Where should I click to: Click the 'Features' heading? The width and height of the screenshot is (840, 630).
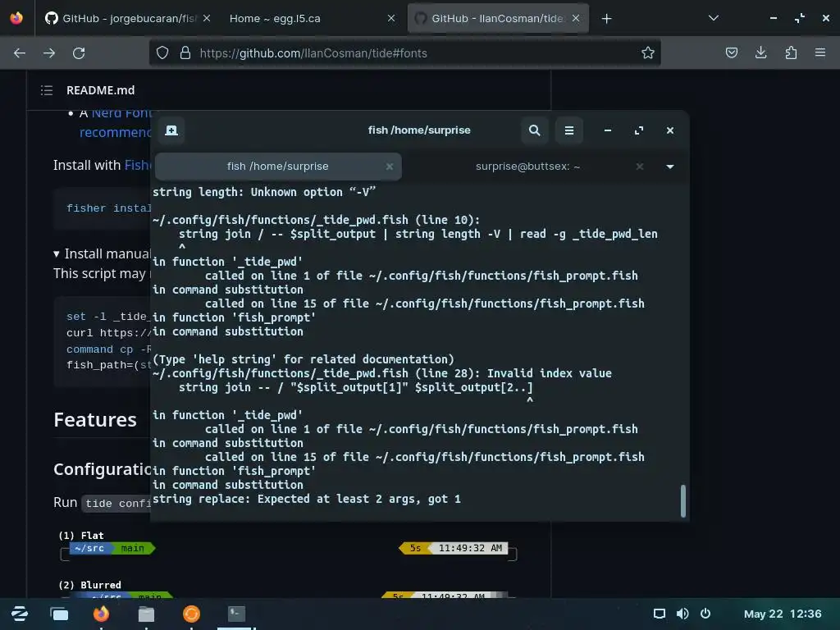coord(95,420)
